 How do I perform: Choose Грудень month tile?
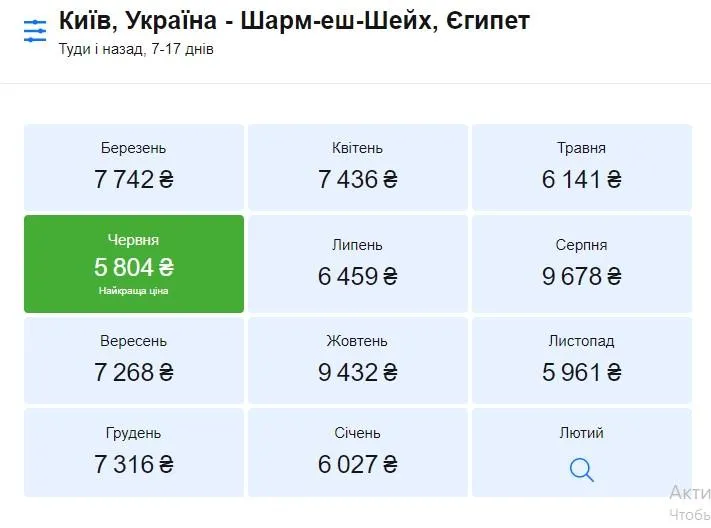click(134, 452)
